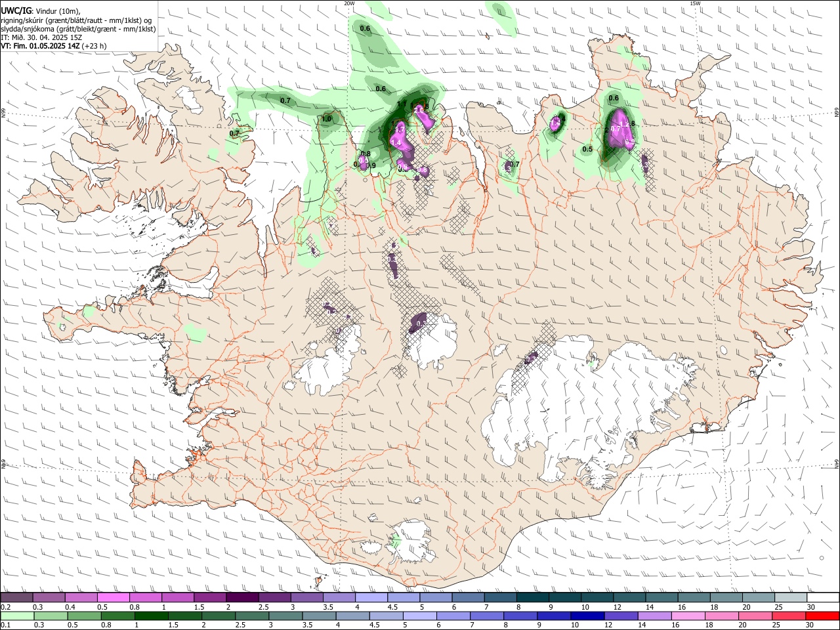Click the '15W' longitude label at the top edge

(695, 3)
